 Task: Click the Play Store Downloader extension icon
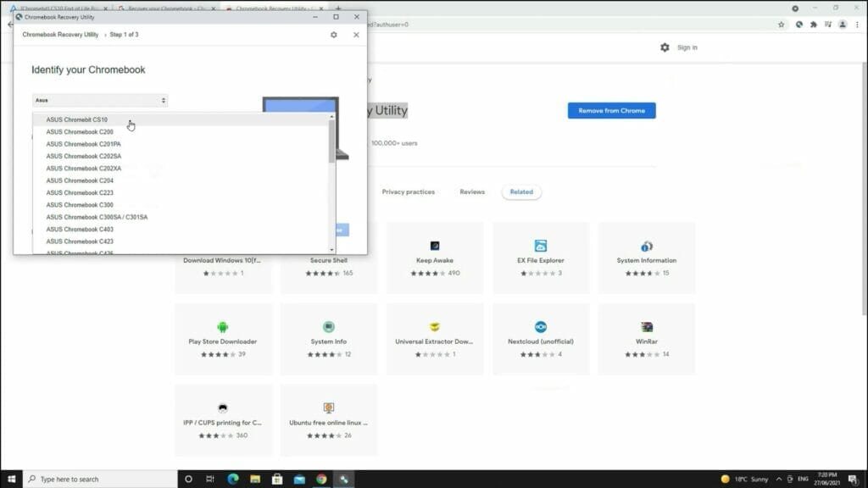[x=223, y=326]
